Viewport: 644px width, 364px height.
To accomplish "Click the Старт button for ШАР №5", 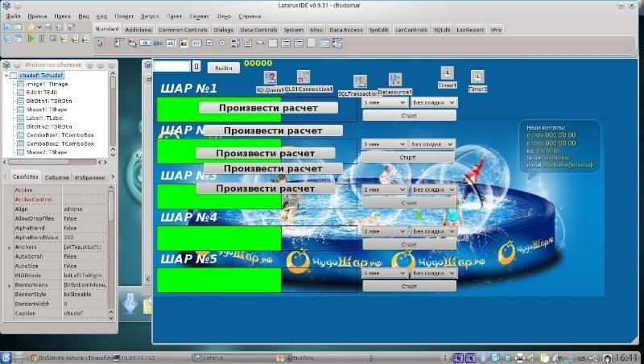I will (409, 287).
